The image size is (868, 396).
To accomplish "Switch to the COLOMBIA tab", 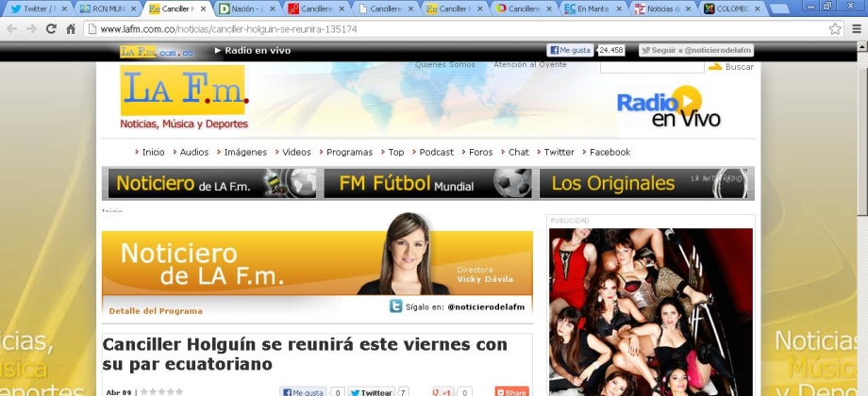I will coord(730,8).
